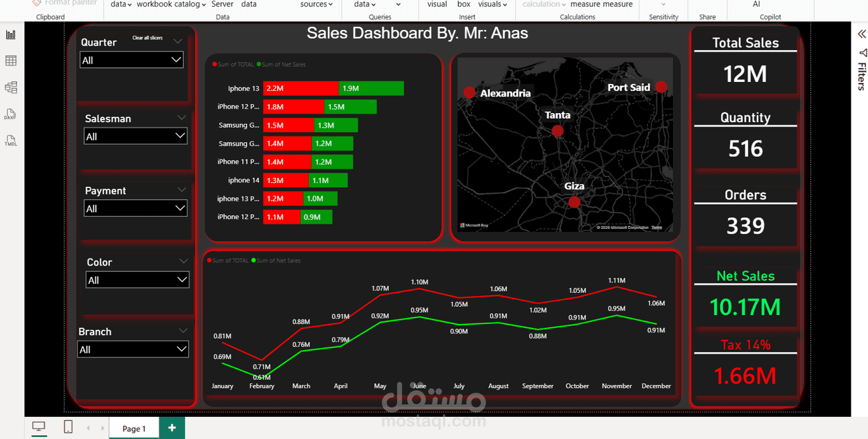The image size is (868, 439).
Task: Click the September axis label
Action: 538,386
